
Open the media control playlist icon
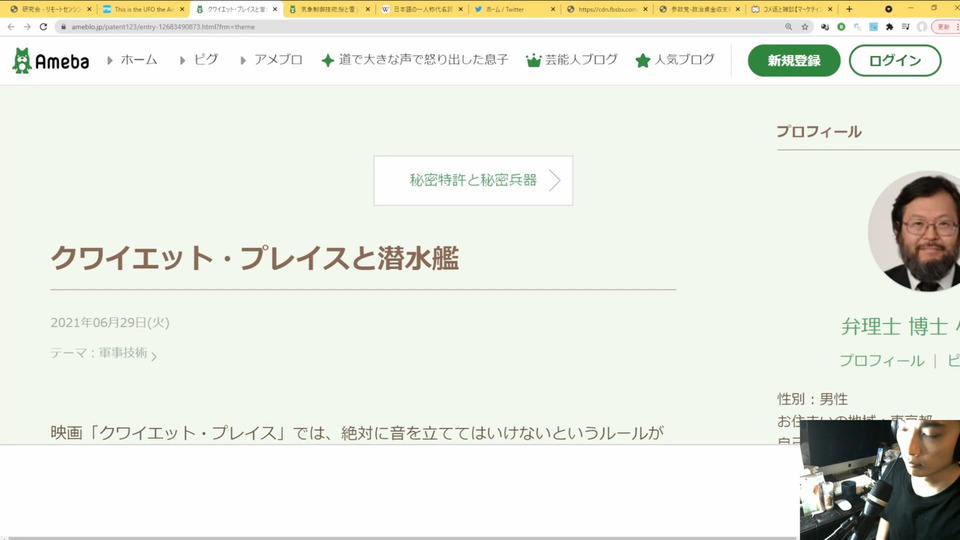tap(906, 27)
